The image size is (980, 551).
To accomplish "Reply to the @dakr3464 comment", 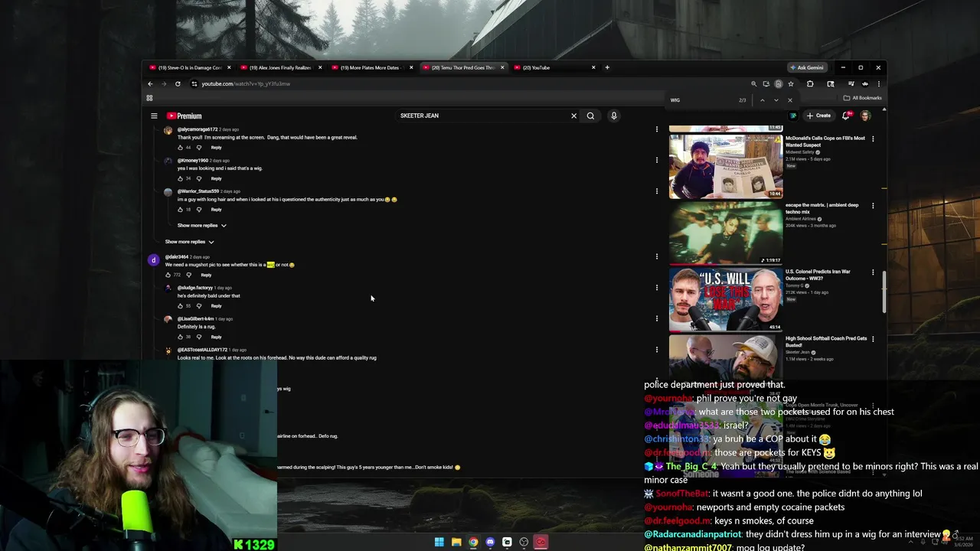I will click(206, 275).
